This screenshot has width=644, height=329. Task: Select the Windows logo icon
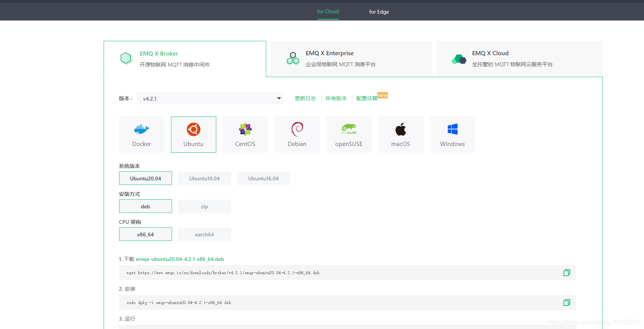click(x=453, y=129)
